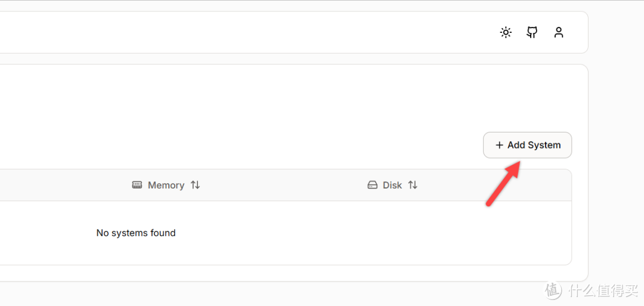Toggle the light/dark theme sun icon

506,32
